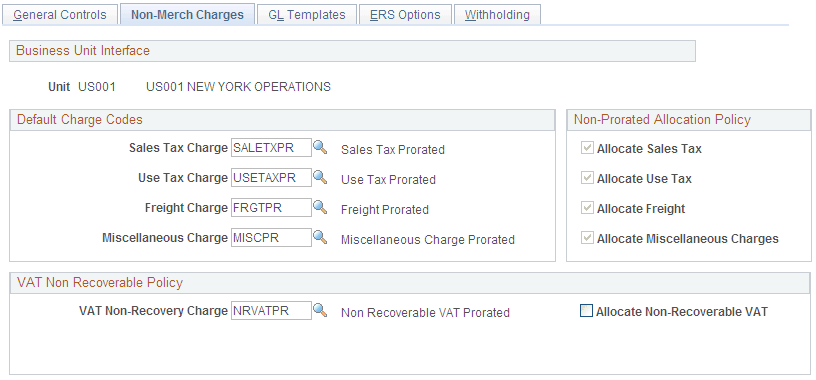Focus Freight Charge field FRGTPR
The width and height of the screenshot is (816, 380).
[x=271, y=208]
